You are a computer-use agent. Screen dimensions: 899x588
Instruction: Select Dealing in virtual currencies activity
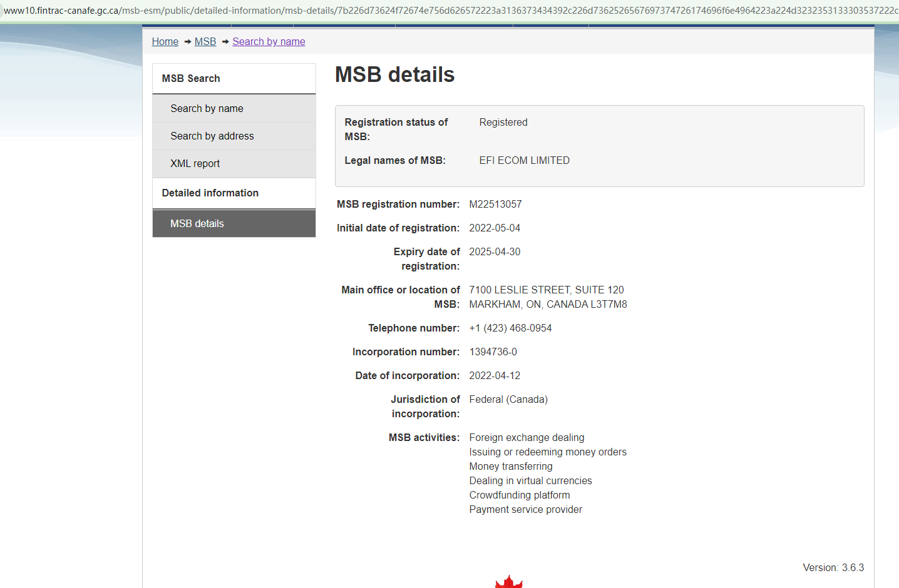(531, 480)
